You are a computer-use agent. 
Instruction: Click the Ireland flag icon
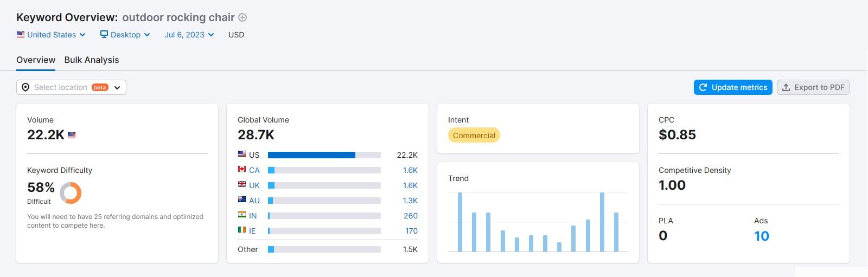coord(242,230)
